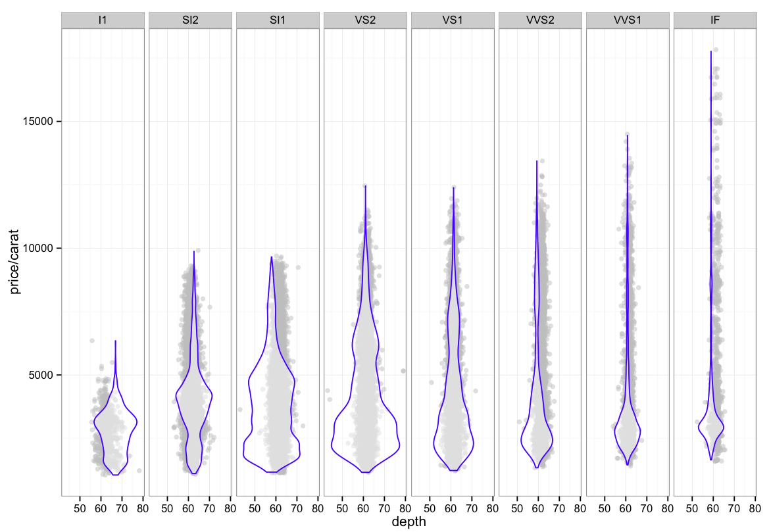Click the top tip of the VVS1 violin

[628, 135]
